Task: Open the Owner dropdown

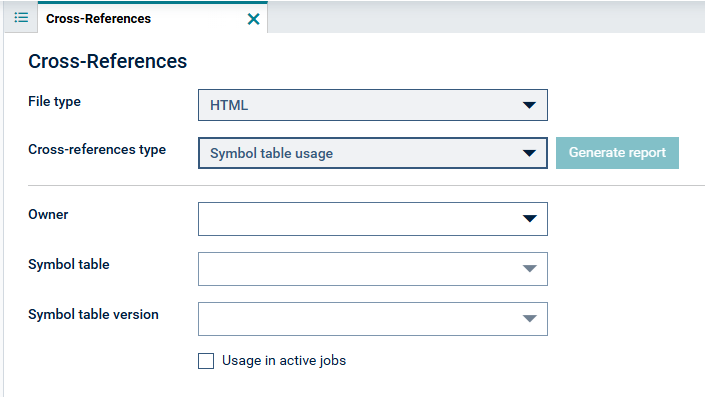Action: (373, 219)
